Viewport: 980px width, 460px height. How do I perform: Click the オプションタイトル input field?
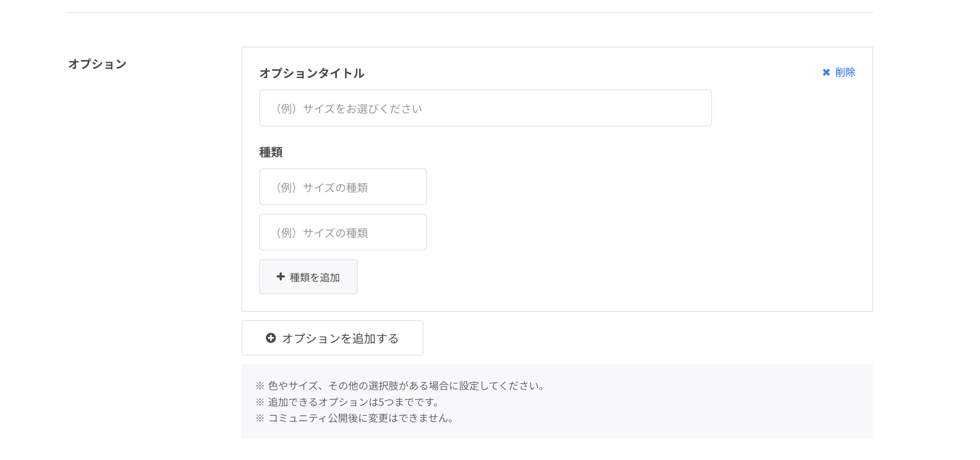coord(484,107)
